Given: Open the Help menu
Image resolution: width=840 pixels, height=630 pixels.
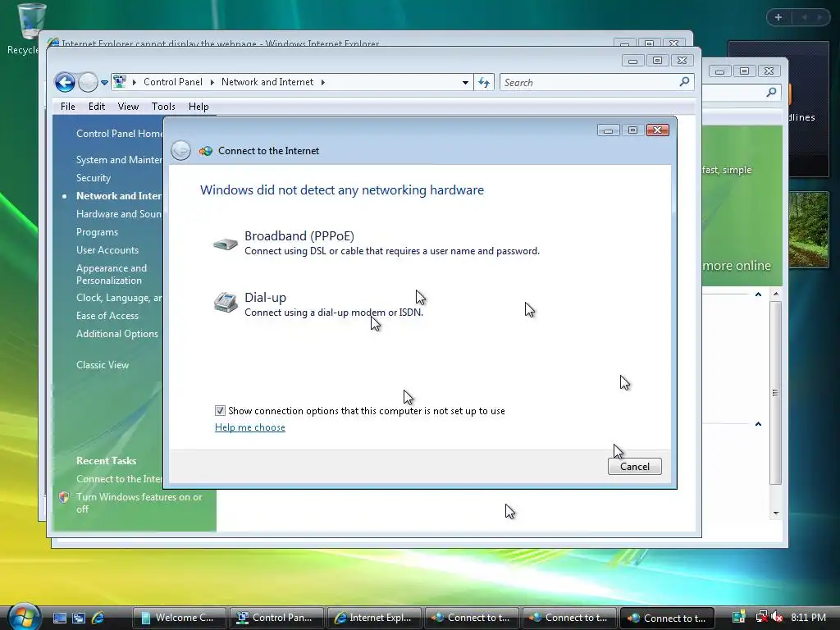Looking at the screenshot, I should tap(199, 106).
